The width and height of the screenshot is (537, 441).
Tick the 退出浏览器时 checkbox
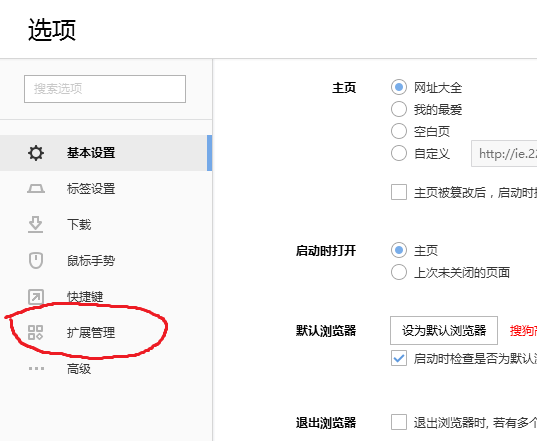point(399,422)
